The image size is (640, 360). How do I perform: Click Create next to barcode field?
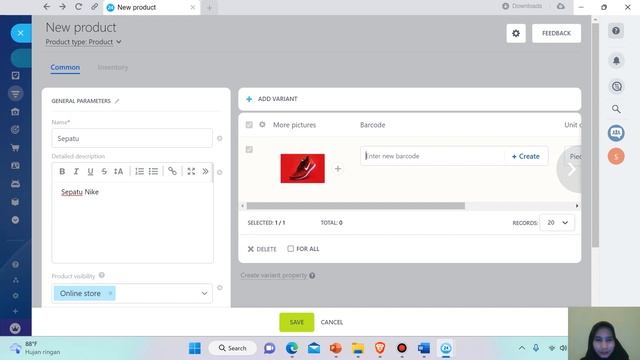(x=526, y=156)
